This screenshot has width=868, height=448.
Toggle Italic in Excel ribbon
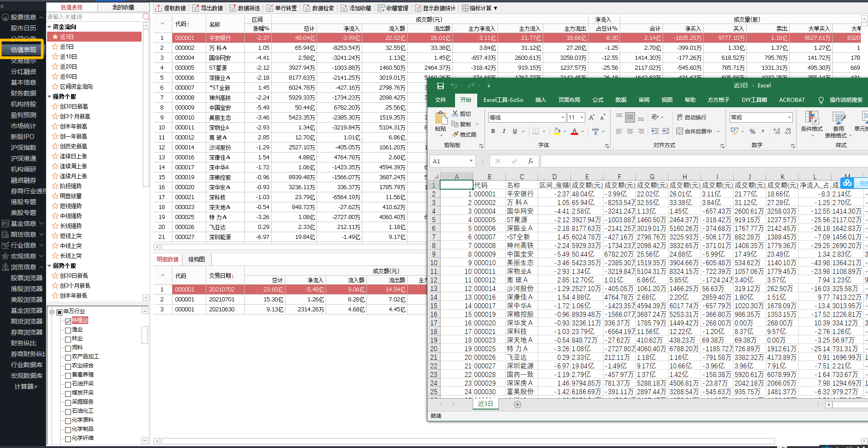tap(504, 131)
